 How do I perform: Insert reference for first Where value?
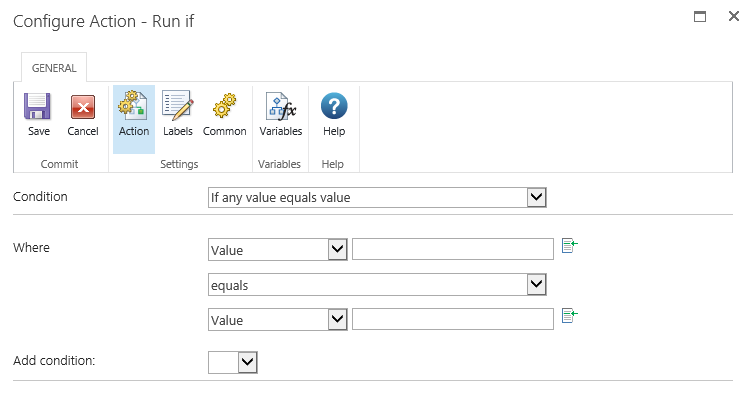tap(570, 246)
